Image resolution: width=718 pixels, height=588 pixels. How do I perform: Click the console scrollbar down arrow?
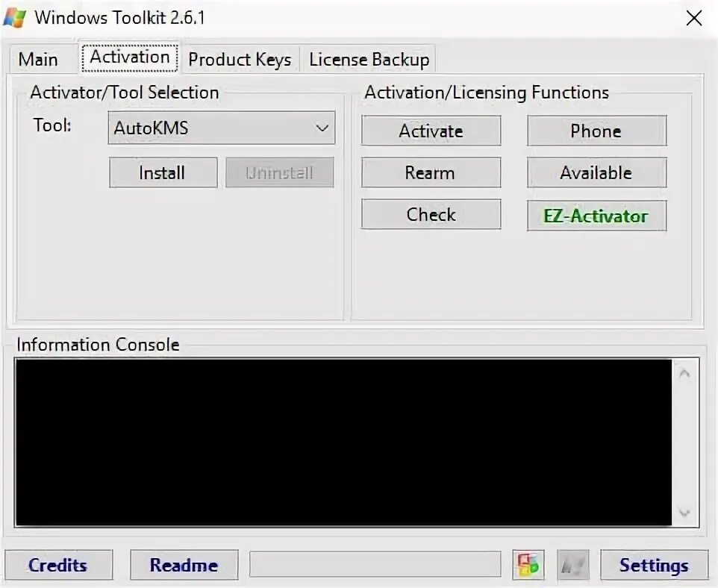[x=684, y=512]
